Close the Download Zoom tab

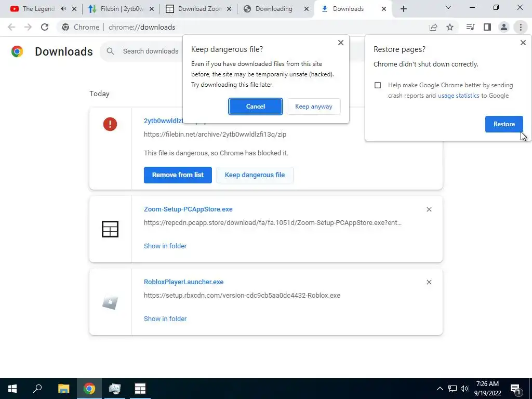pos(229,9)
